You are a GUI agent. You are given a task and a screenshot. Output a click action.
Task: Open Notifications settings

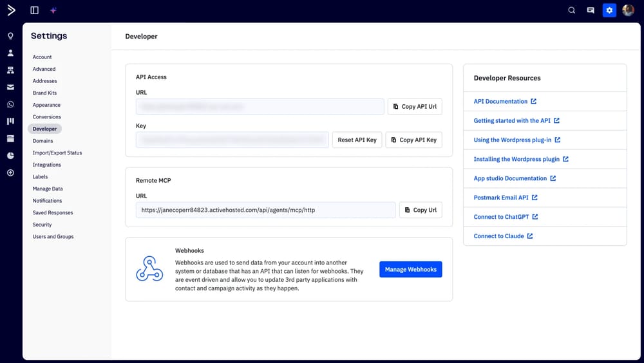pos(47,200)
